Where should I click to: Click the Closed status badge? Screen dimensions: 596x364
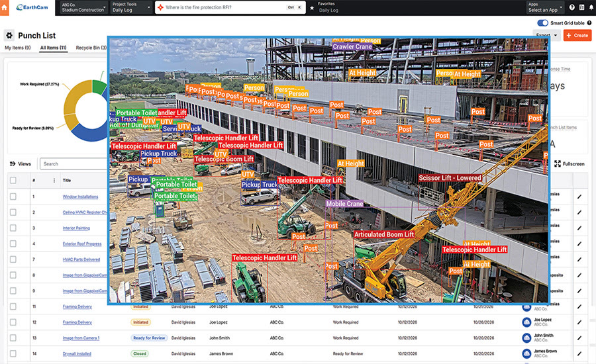pos(140,353)
